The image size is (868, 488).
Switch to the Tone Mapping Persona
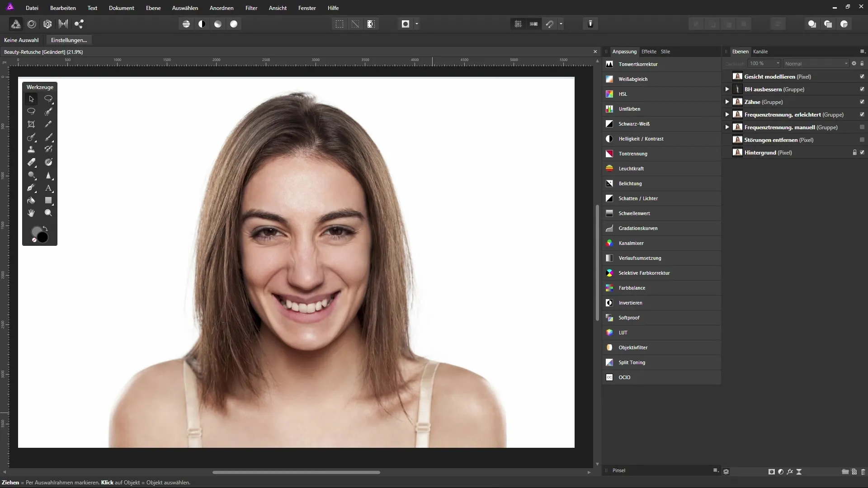click(63, 24)
